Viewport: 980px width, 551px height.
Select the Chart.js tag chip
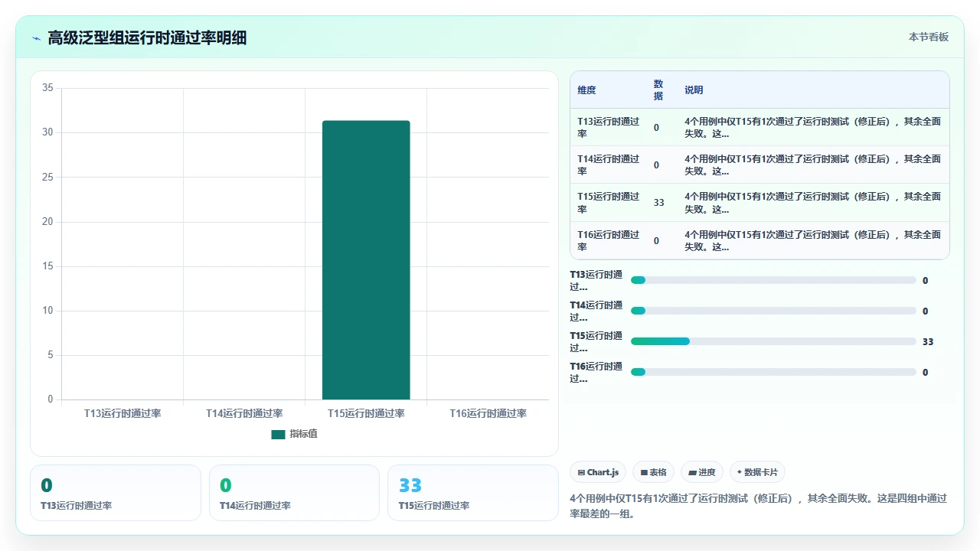pyautogui.click(x=598, y=472)
